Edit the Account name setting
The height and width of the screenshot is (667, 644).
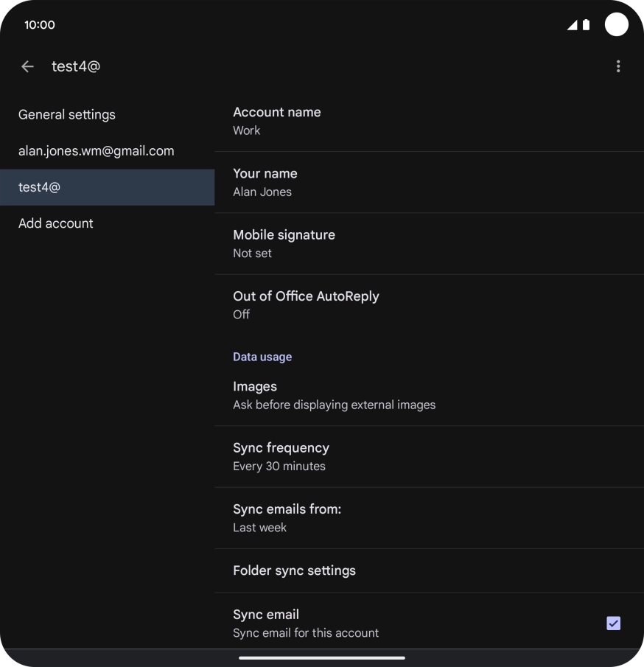tap(429, 121)
